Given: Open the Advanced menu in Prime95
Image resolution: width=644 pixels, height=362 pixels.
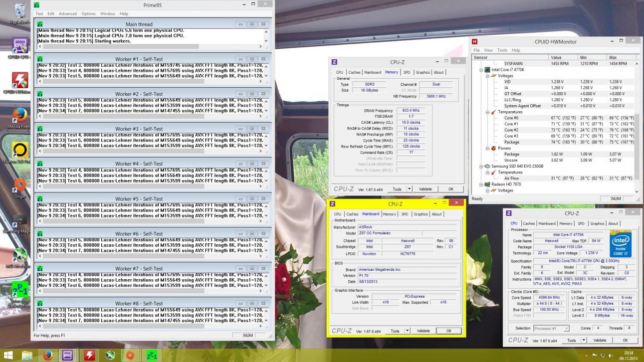Looking at the screenshot, I should (x=68, y=13).
